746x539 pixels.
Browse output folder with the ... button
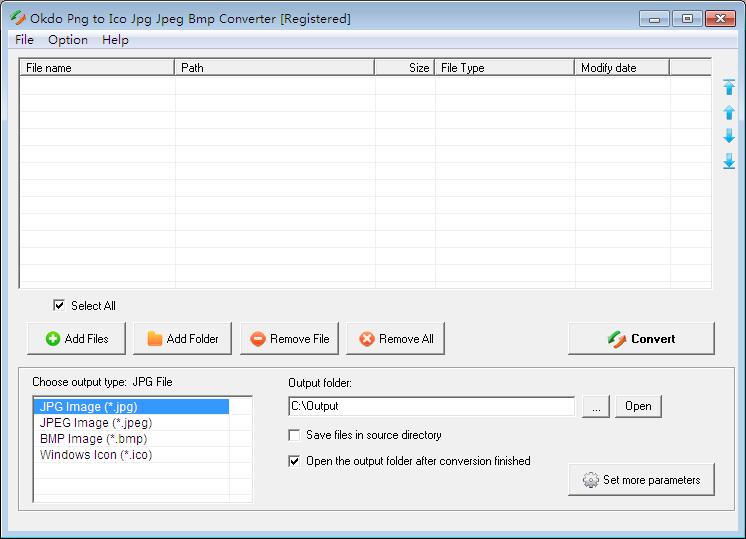coord(596,406)
